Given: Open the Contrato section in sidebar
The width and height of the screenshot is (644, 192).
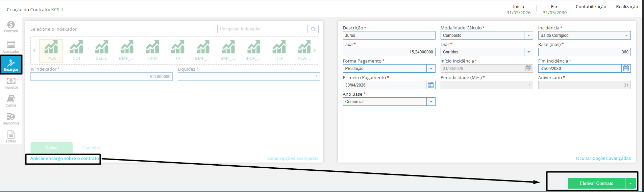Looking at the screenshot, I should (x=11, y=27).
